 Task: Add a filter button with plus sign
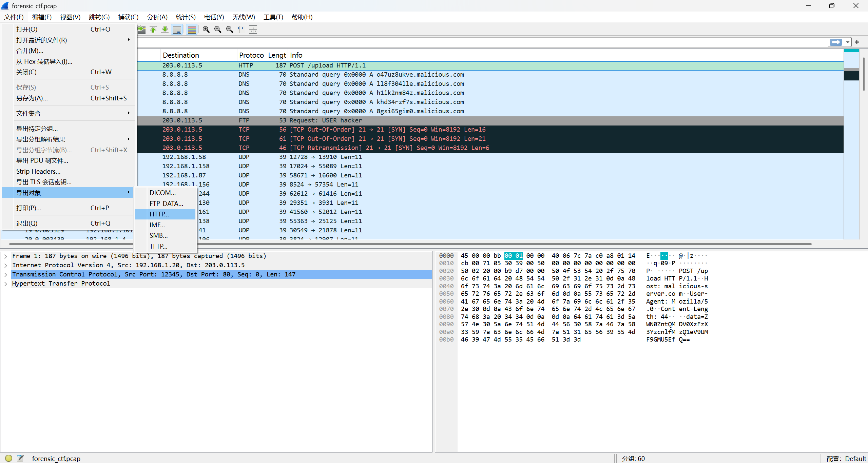point(857,42)
